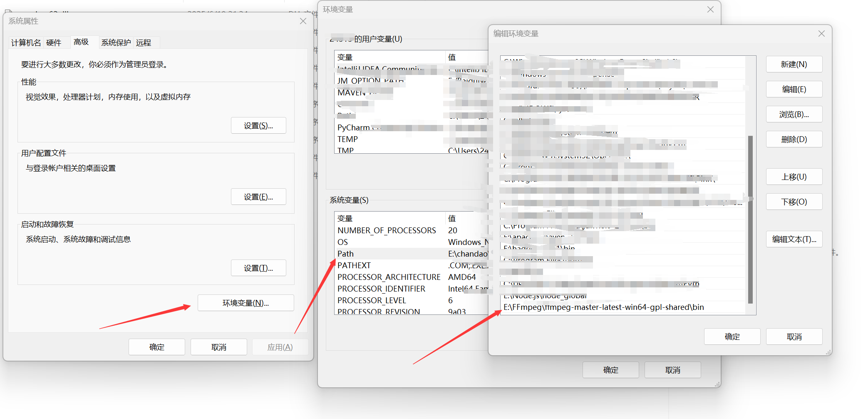Screen dimensions: 868x419
Task: Click 新建(N) to add new entry
Action: point(794,64)
